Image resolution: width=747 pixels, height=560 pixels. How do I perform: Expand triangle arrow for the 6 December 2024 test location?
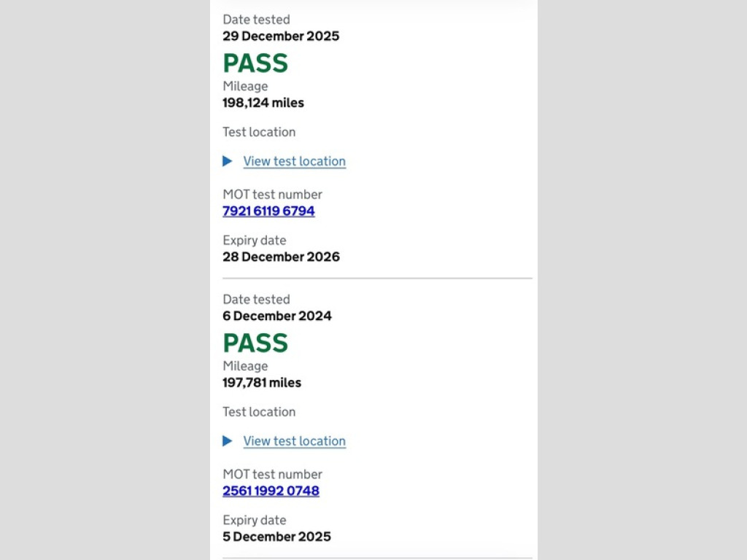coord(228,441)
